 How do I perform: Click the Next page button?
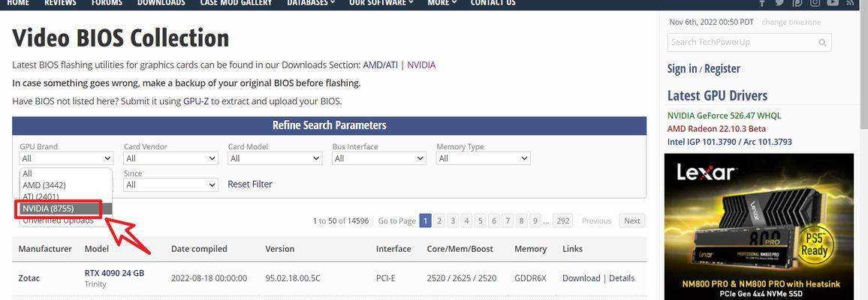(631, 221)
